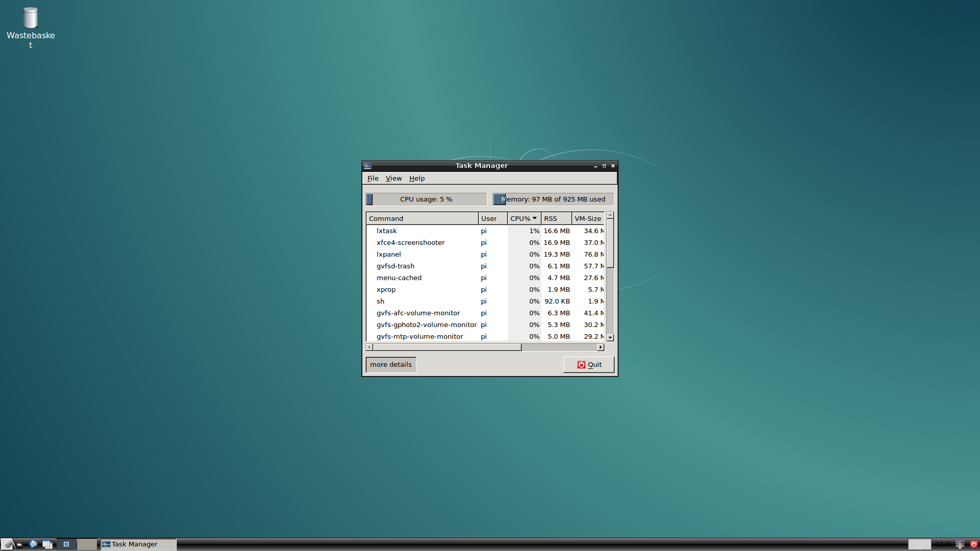Viewport: 980px width, 551px height.
Task: Launch the file manager from taskbar
Action: 19,544
